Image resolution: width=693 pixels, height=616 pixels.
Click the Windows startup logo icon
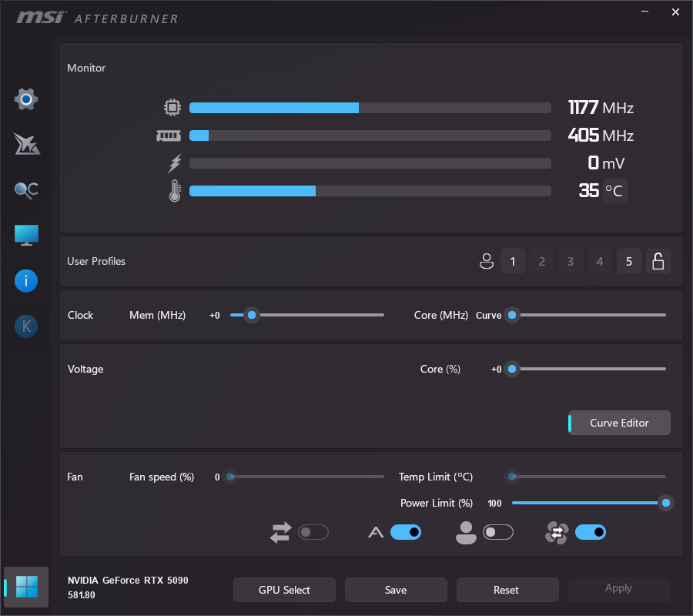coord(26,587)
